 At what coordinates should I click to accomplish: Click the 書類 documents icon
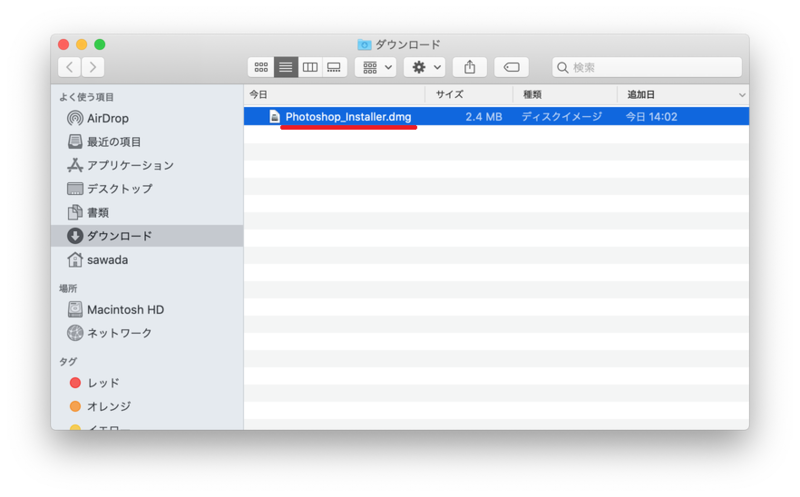(x=75, y=212)
